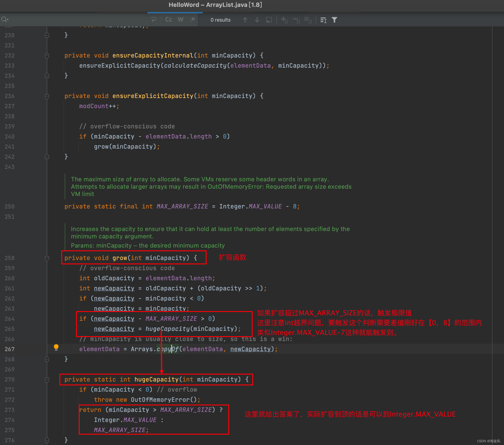
Task: Click line number 273 in the gutter
Action: click(x=10, y=410)
